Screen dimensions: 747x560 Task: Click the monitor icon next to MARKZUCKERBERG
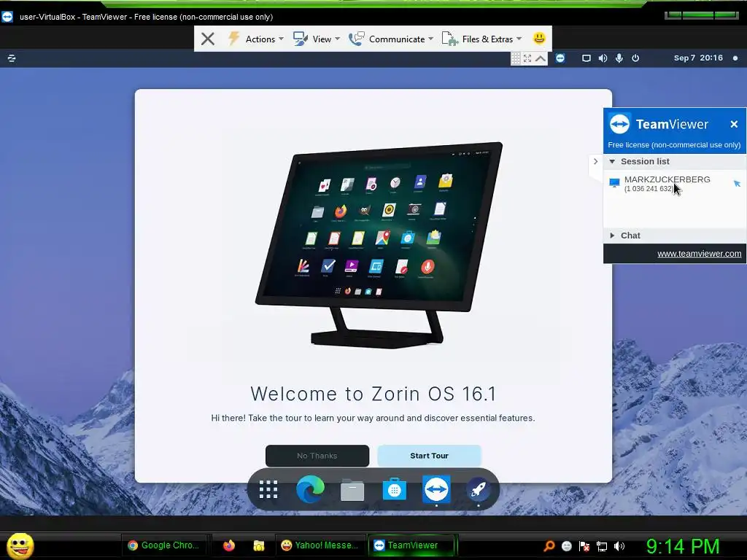click(614, 182)
